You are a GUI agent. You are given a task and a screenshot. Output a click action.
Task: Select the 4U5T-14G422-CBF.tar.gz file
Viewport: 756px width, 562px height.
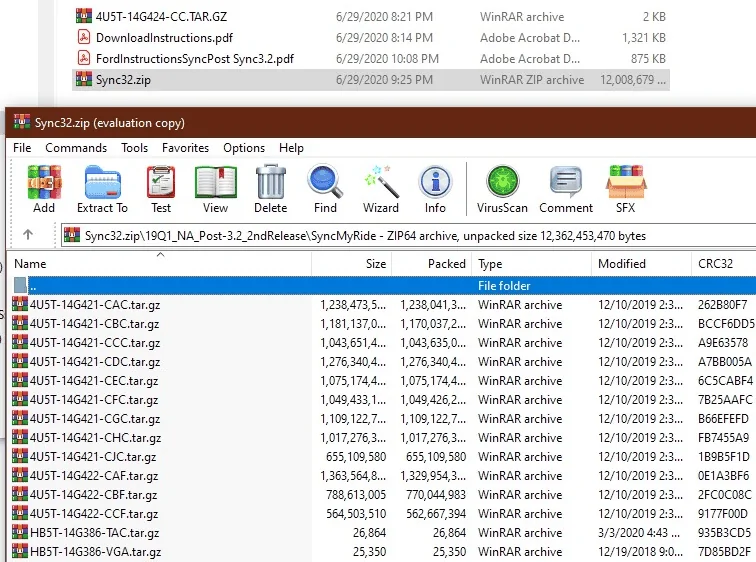pyautogui.click(x=94, y=495)
